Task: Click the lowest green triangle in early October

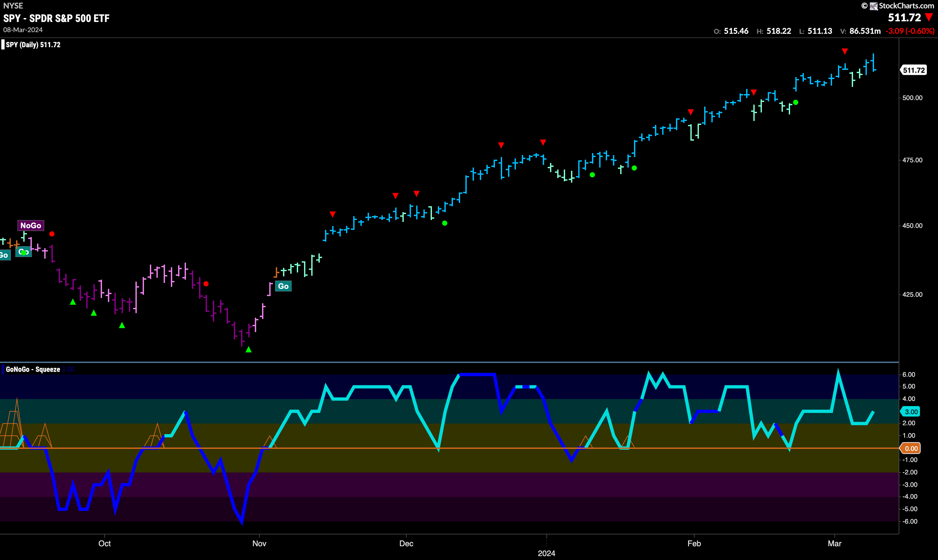Action: pos(122,325)
